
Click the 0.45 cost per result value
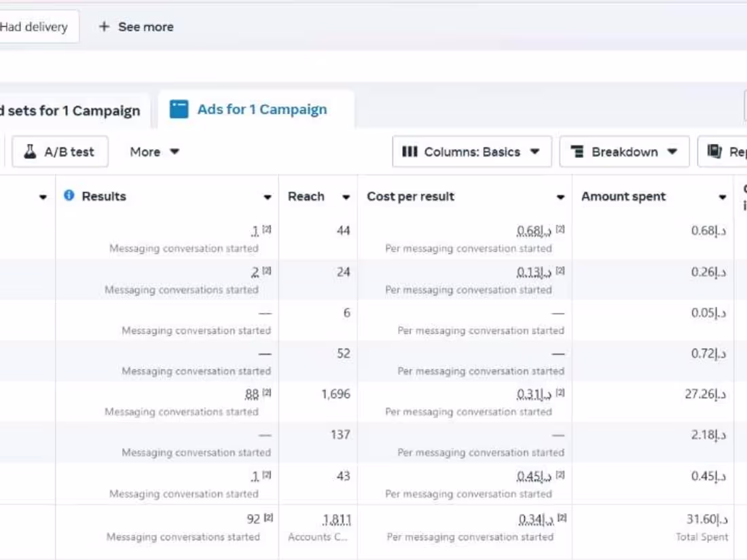(x=534, y=477)
